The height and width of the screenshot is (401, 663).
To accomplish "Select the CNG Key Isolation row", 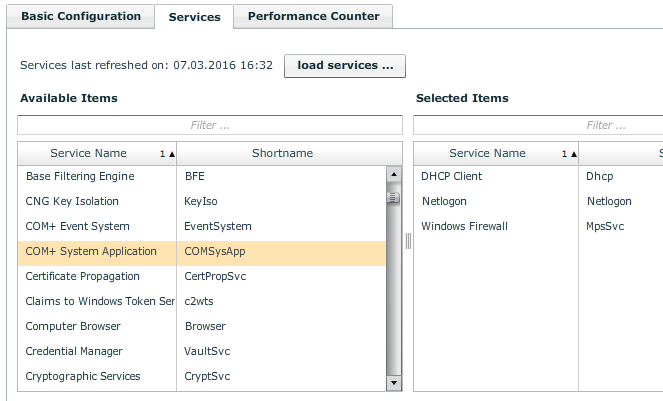I will click(72, 201).
